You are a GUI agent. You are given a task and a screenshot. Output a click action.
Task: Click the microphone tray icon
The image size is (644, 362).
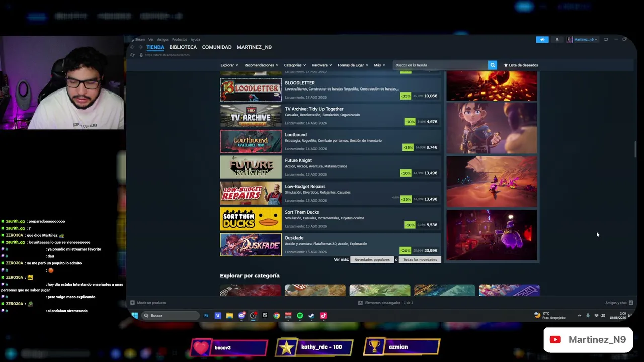coord(588,316)
